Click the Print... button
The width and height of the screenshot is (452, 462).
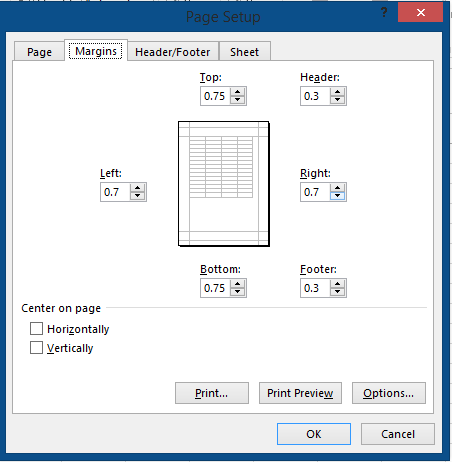pos(212,393)
